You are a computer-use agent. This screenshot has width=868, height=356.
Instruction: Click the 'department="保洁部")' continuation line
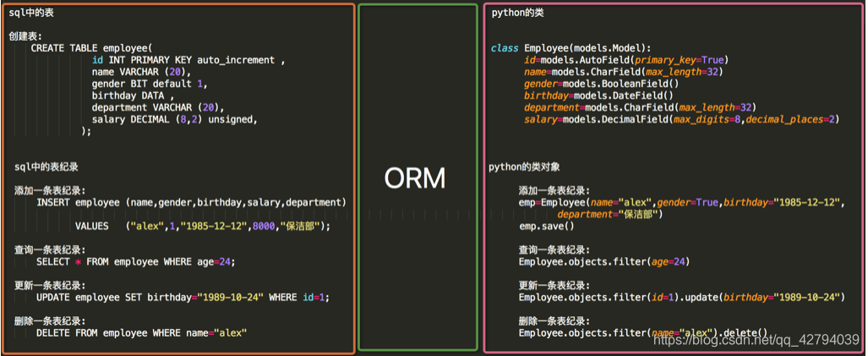[610, 214]
